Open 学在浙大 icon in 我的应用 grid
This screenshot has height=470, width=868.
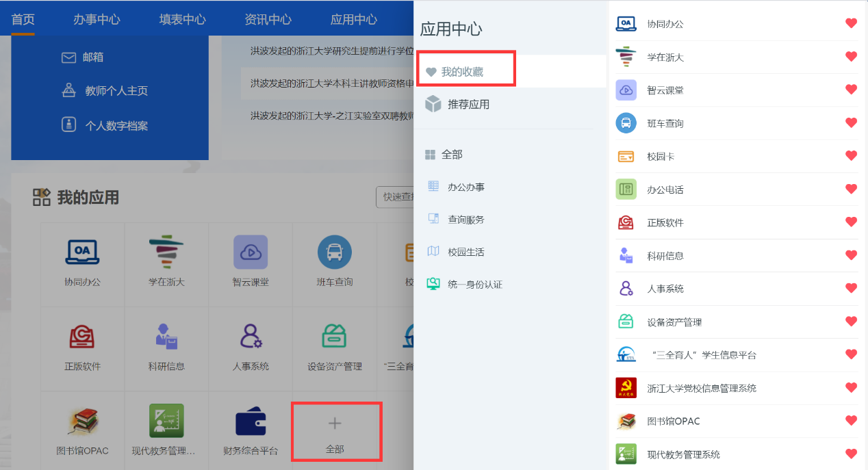[166, 252]
